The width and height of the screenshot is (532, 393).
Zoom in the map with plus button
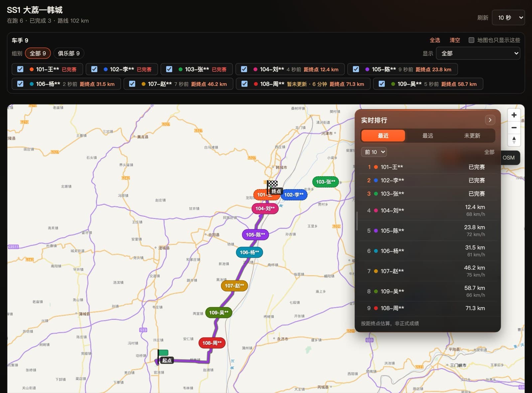click(x=514, y=115)
